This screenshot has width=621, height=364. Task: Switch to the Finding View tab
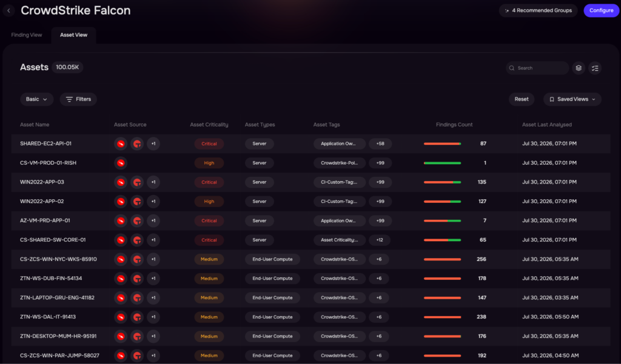27,35
